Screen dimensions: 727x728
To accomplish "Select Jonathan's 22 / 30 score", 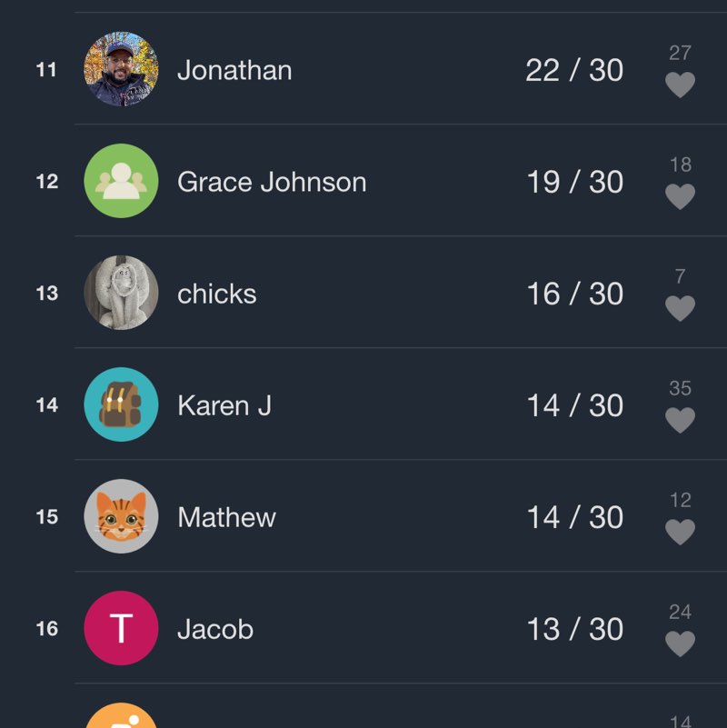I will click(x=574, y=70).
